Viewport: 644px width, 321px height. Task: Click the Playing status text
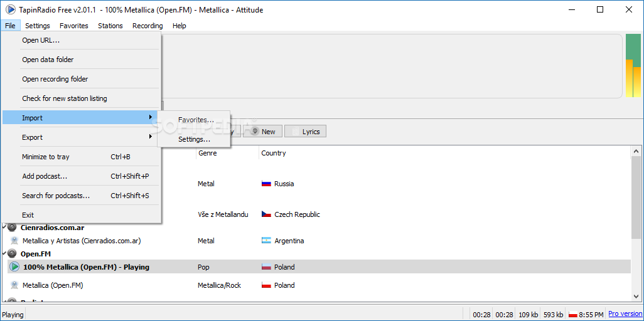(13, 315)
